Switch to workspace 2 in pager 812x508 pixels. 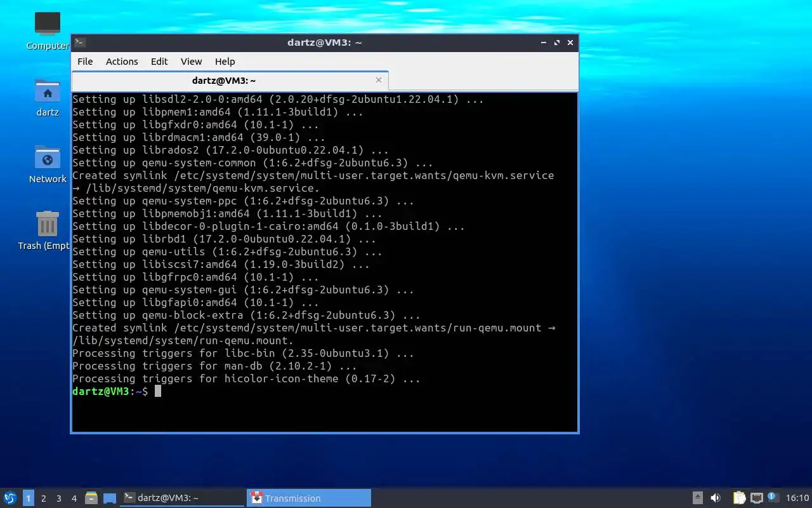pos(44,498)
